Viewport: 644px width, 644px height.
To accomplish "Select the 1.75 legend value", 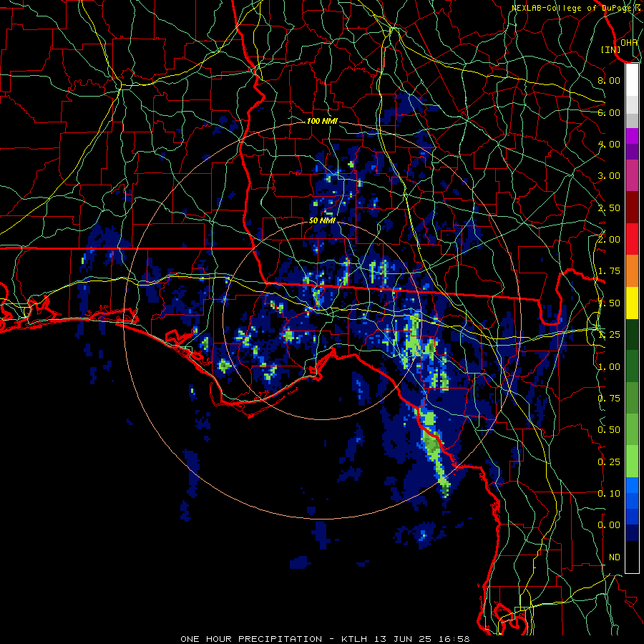I will [x=609, y=271].
